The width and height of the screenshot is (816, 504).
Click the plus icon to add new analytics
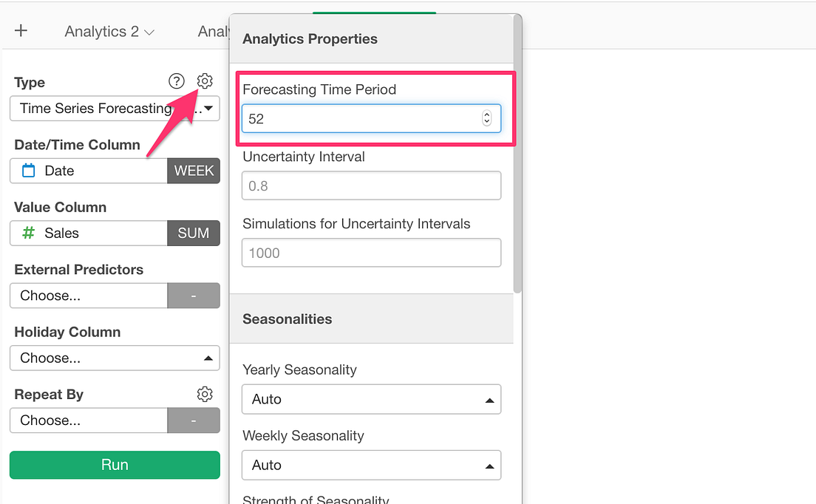(x=21, y=30)
